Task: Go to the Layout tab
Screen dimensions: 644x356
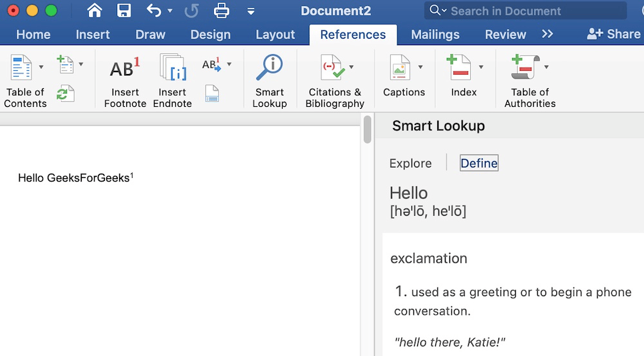Action: 275,35
